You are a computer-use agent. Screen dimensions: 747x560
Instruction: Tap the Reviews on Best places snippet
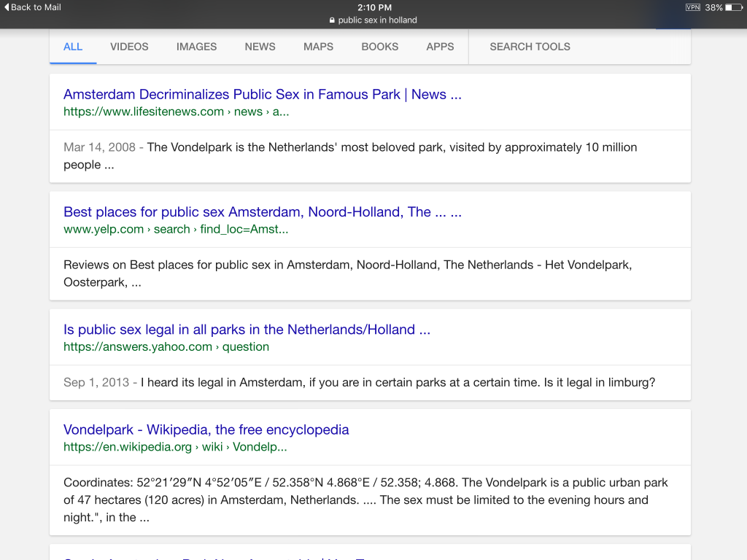(348, 273)
